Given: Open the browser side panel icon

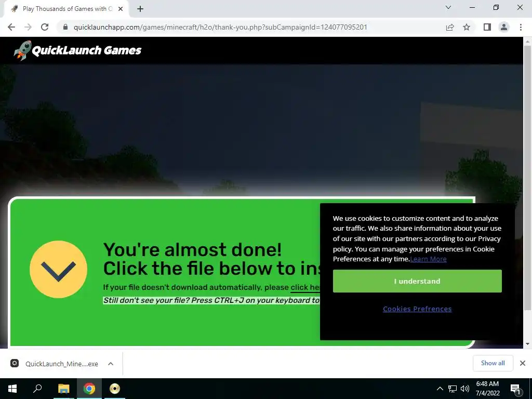Looking at the screenshot, I should [487, 27].
